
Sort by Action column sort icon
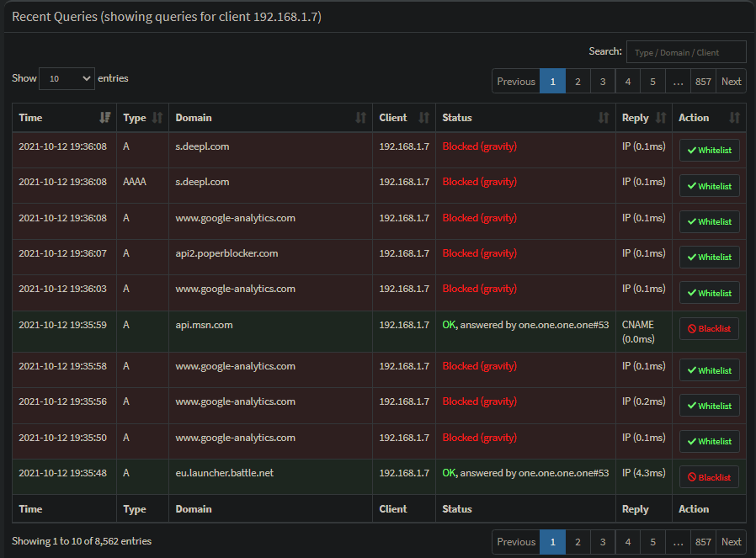(x=734, y=118)
